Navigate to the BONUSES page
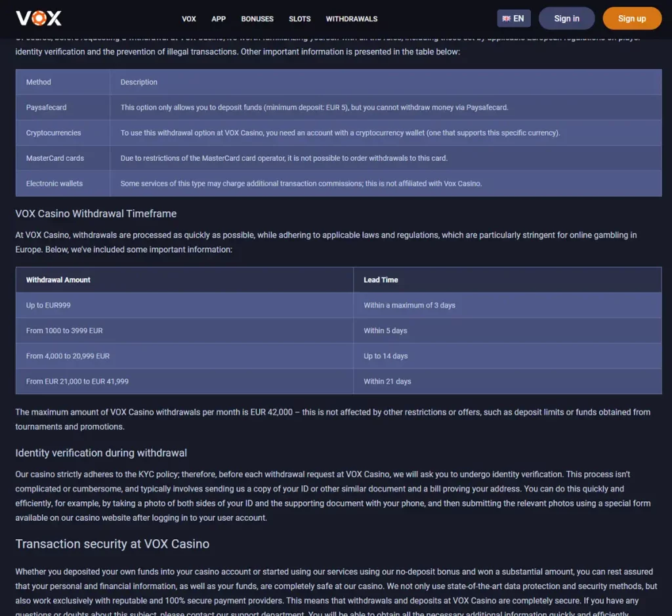The width and height of the screenshot is (672, 616). pyautogui.click(x=257, y=19)
